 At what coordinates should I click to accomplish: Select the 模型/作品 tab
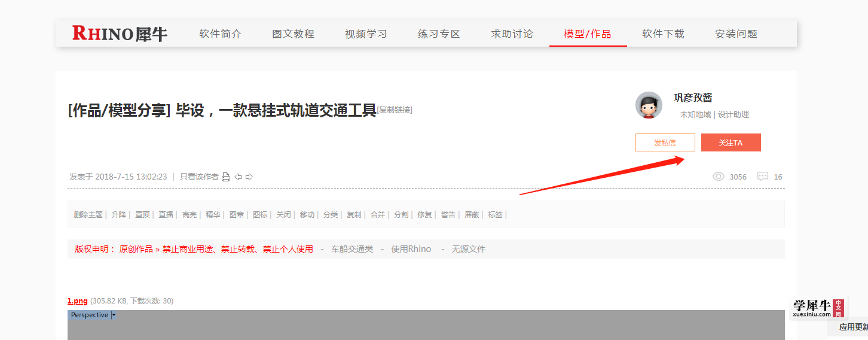pyautogui.click(x=588, y=34)
